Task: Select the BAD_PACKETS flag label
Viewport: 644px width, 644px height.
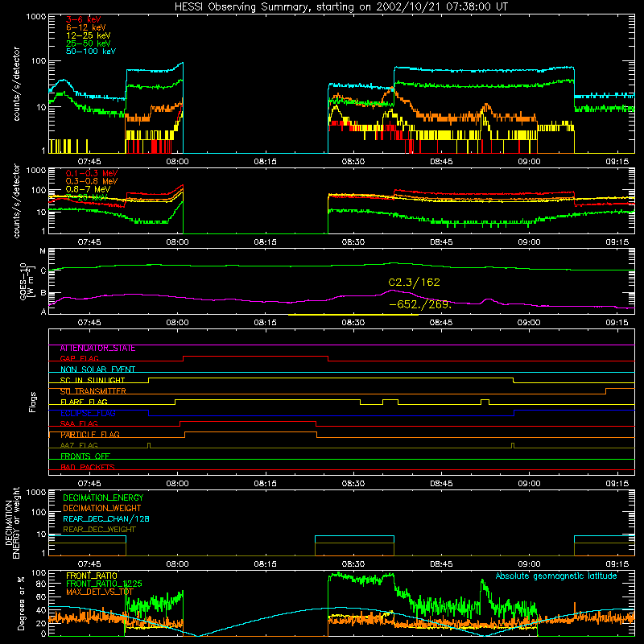Action: (x=88, y=467)
